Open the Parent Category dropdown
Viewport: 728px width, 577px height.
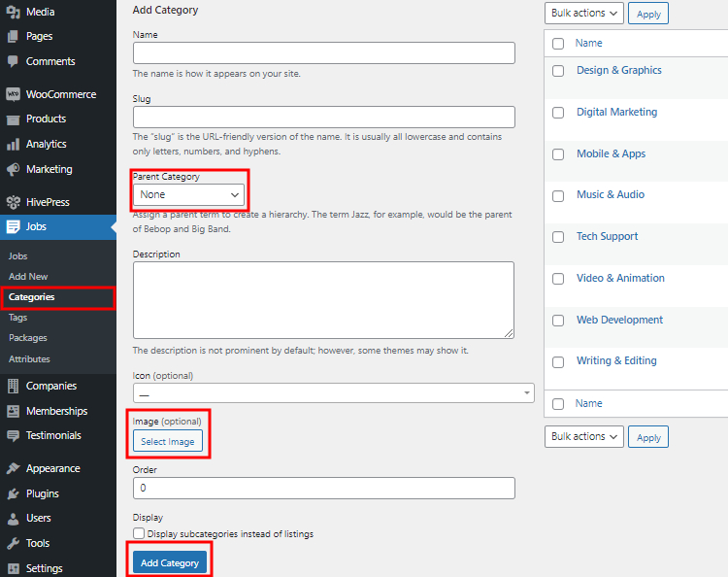pos(188,194)
